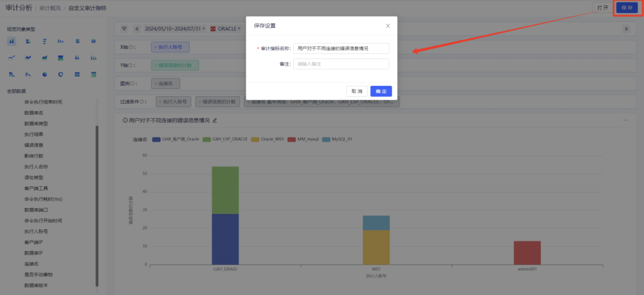This screenshot has height=295, width=644.
Task: Expand the 执行人账号 chip in 过滤条件 row
Action: (174, 102)
